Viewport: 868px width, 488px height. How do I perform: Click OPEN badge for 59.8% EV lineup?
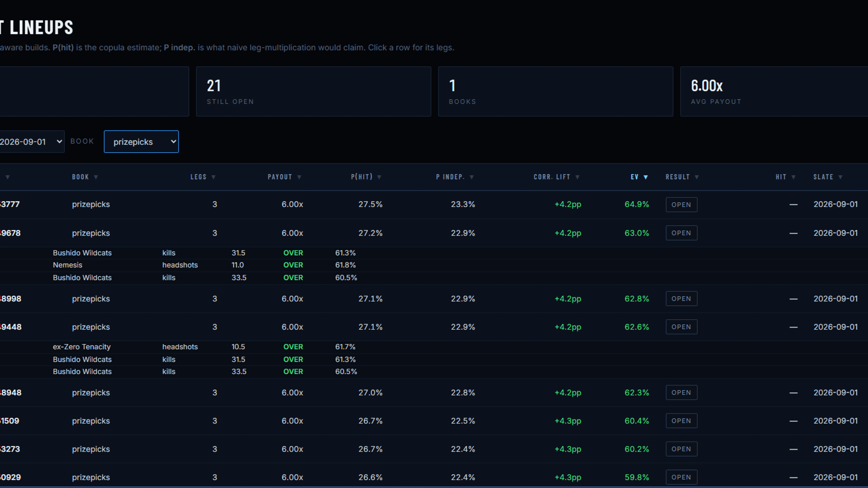click(x=681, y=477)
